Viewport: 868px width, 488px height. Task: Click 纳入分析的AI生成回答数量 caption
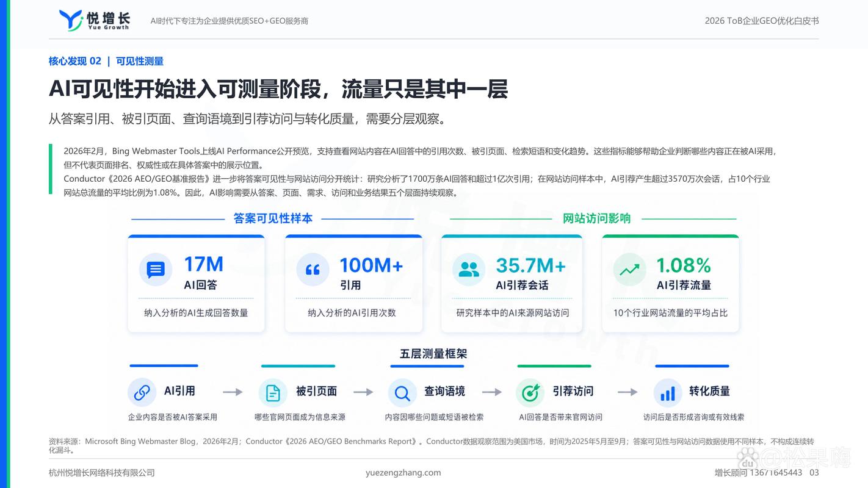pos(196,313)
